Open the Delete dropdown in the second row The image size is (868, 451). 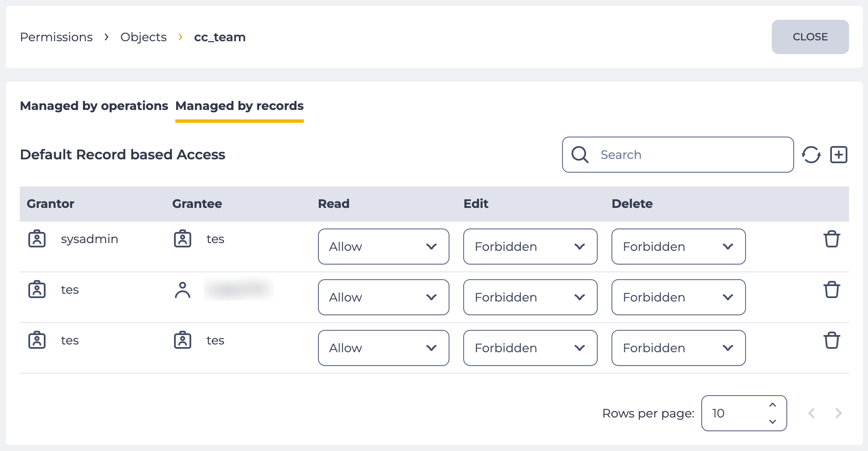[x=679, y=297]
